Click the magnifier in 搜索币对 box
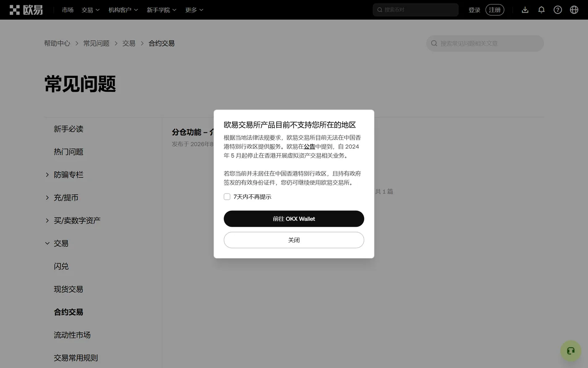Viewport: 588px width, 368px height. pos(380,10)
